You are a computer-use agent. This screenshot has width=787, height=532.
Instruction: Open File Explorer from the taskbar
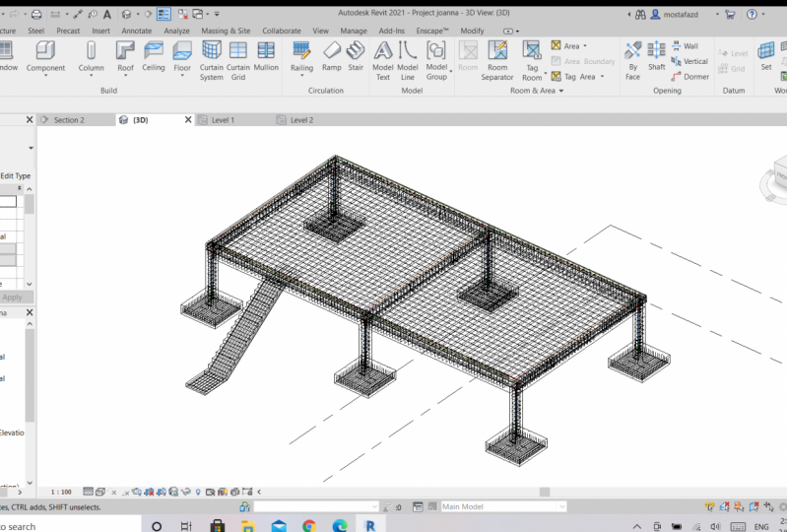coord(248,525)
